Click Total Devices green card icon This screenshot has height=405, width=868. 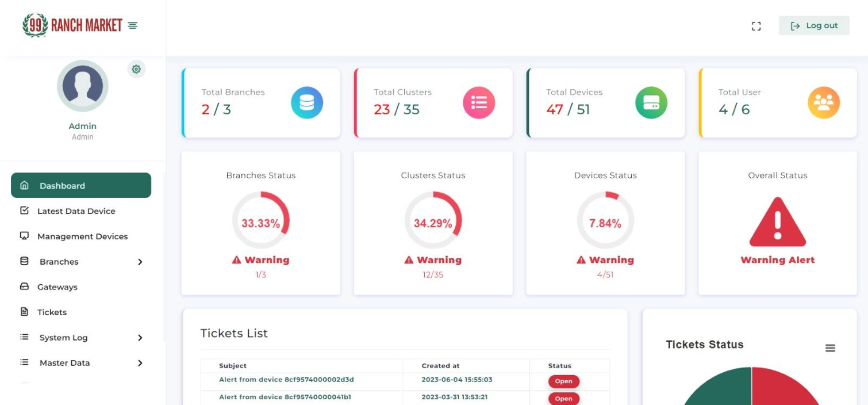pos(651,103)
